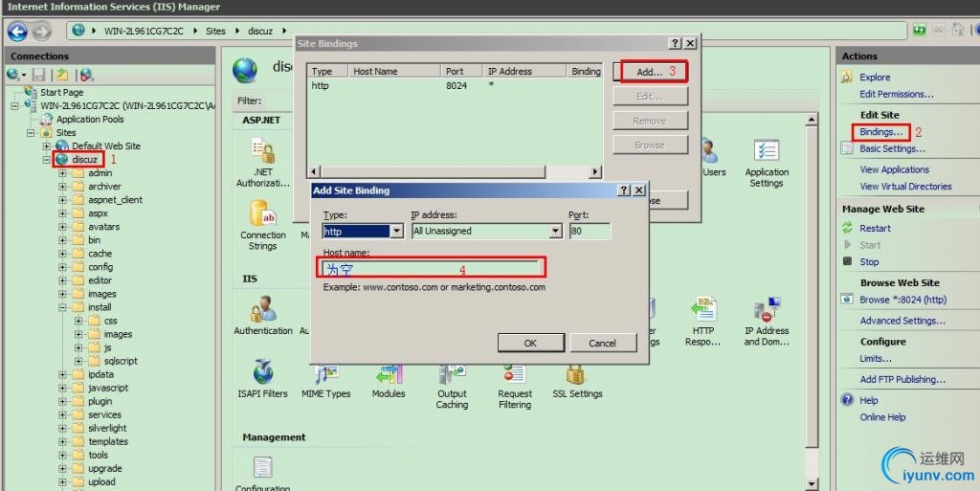Viewport: 980px width, 491px height.
Task: Click Add... button in Site Bindings
Action: tap(650, 72)
